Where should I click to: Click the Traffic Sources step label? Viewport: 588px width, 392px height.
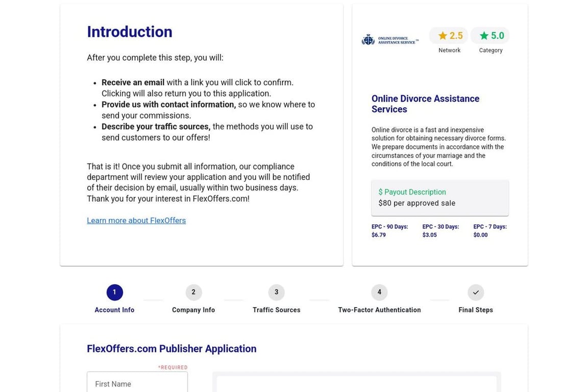click(276, 310)
